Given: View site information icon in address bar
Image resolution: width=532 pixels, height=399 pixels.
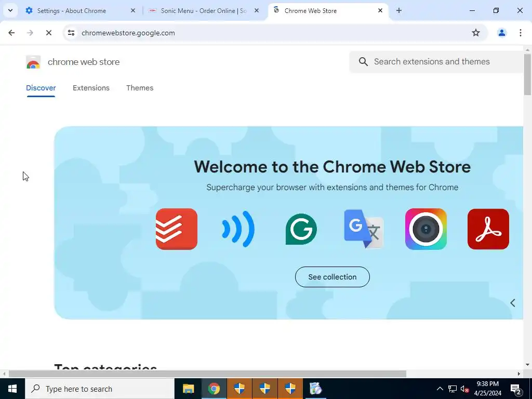Looking at the screenshot, I should tap(71, 33).
